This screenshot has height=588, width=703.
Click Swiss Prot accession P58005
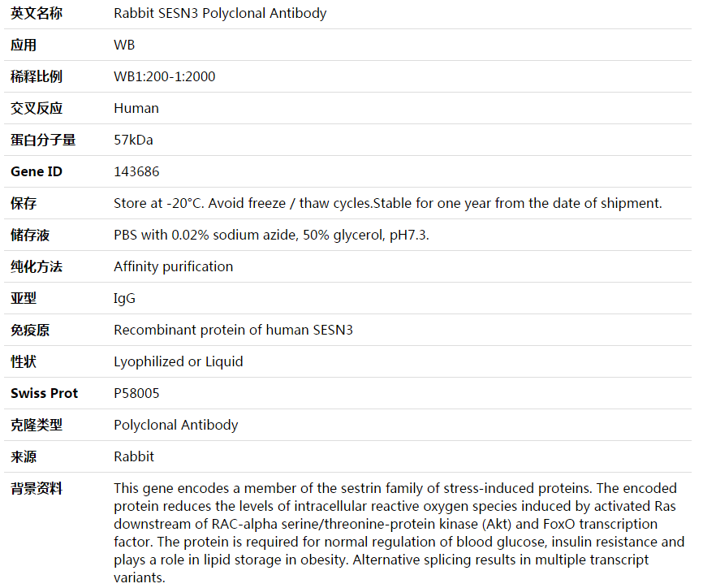tap(136, 393)
